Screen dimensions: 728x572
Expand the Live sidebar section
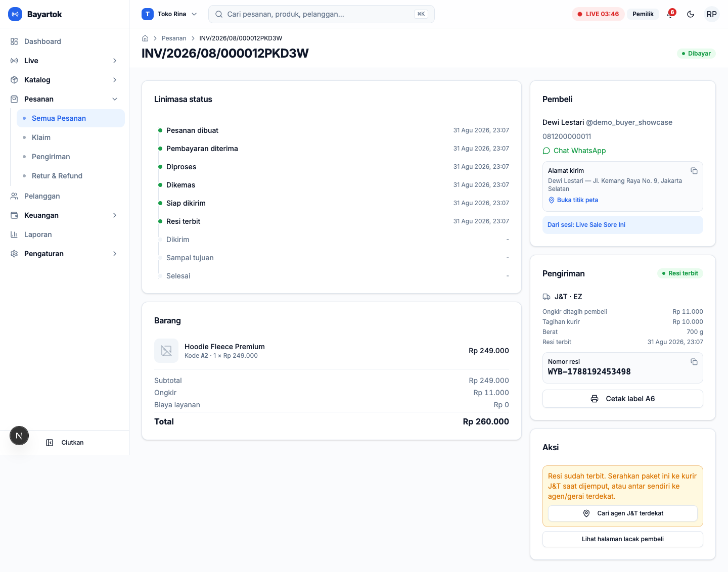65,61
